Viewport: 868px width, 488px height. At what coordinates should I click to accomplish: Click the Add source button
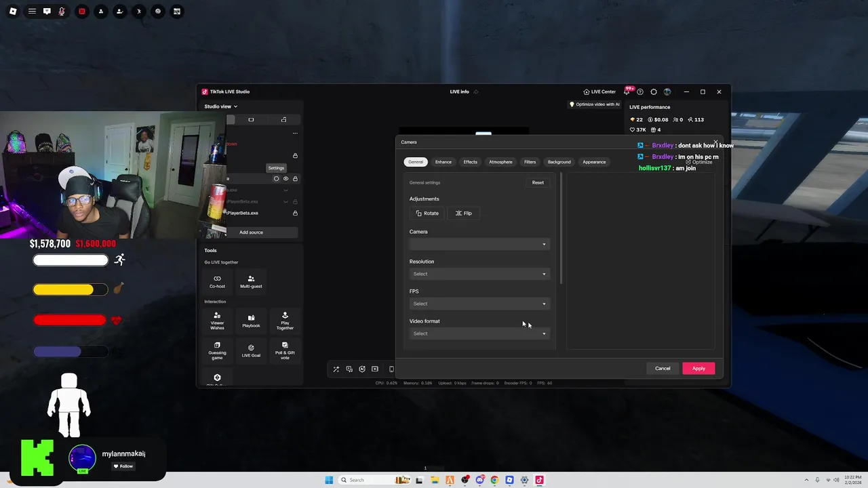(251, 232)
